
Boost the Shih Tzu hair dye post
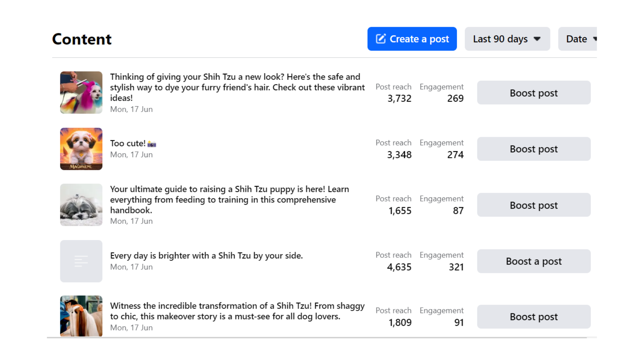click(534, 93)
